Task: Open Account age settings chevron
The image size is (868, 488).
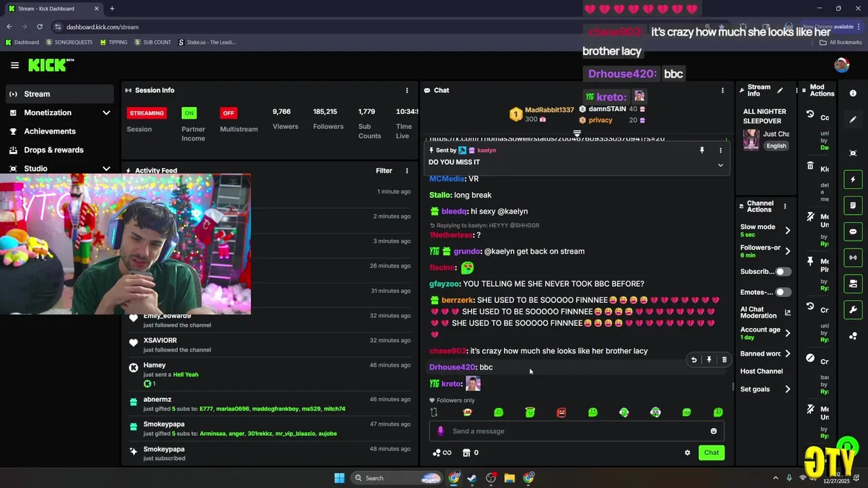Action: [x=787, y=333]
